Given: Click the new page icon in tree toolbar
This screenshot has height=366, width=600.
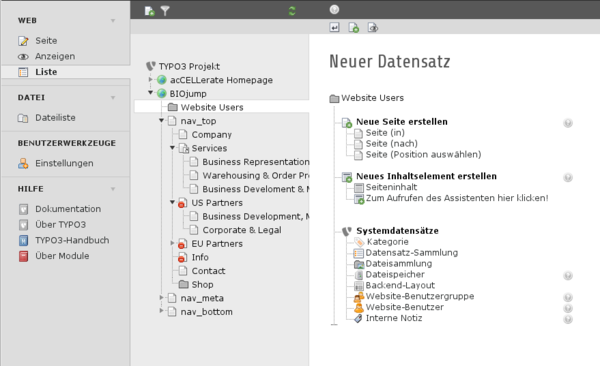Looking at the screenshot, I should [x=150, y=11].
